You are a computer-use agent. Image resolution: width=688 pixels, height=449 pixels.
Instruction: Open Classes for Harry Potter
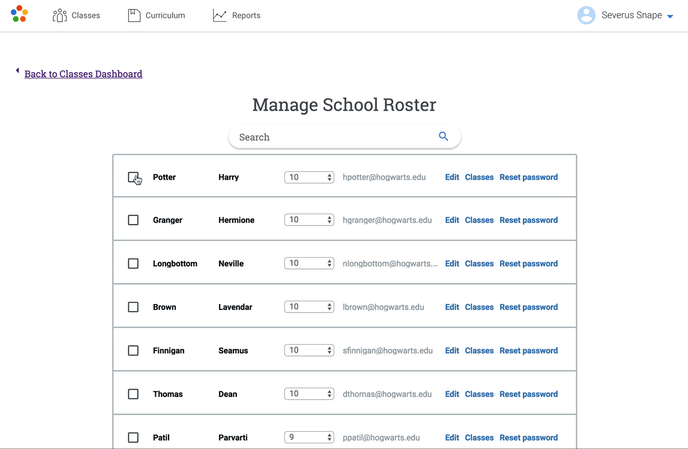479,177
